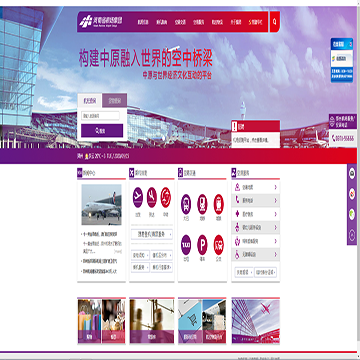Image resolution: width=360 pixels, height=360 pixels.
Task: Click the round parking P icon
Action: [x=202, y=245]
